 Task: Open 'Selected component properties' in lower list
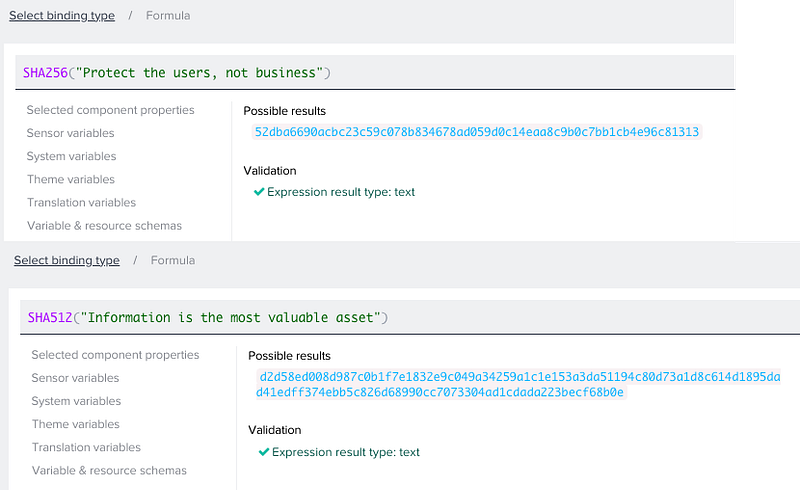click(x=115, y=355)
